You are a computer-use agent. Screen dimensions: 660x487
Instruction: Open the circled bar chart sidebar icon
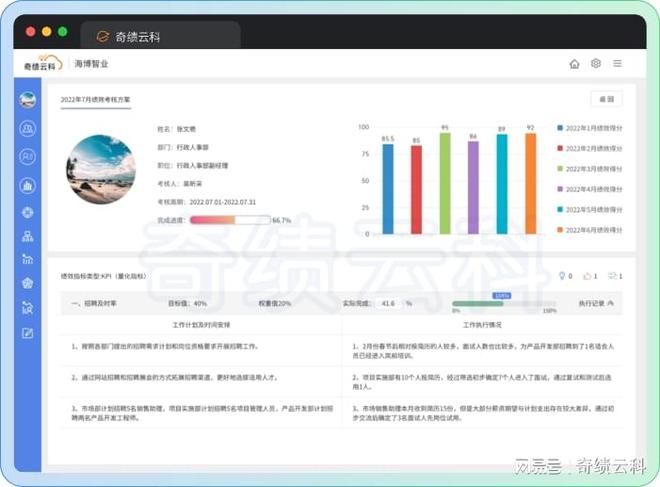tap(28, 186)
